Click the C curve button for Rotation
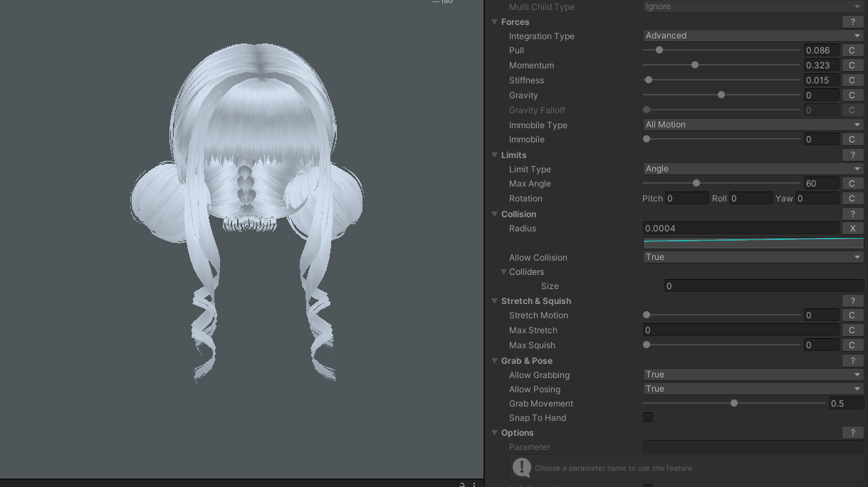868x487 pixels. (852, 199)
